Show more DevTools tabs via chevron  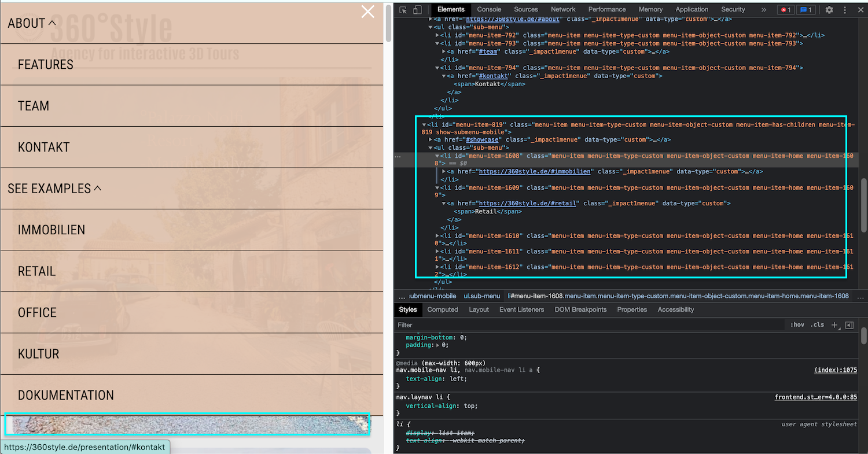763,10
